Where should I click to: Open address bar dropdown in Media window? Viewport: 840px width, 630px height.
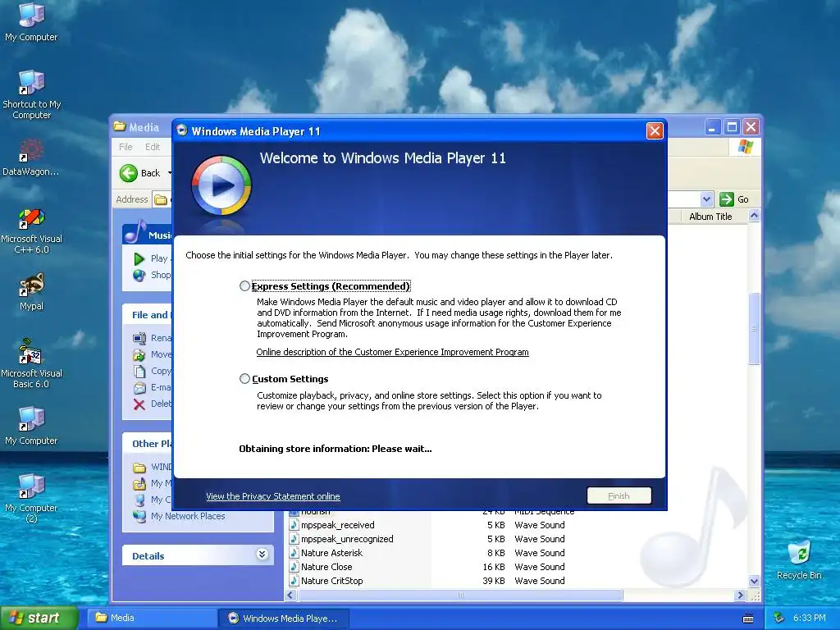coord(706,199)
